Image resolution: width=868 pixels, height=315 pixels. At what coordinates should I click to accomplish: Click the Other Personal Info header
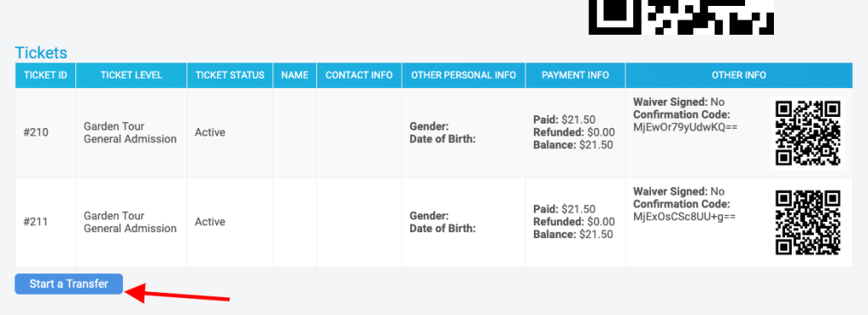click(464, 75)
